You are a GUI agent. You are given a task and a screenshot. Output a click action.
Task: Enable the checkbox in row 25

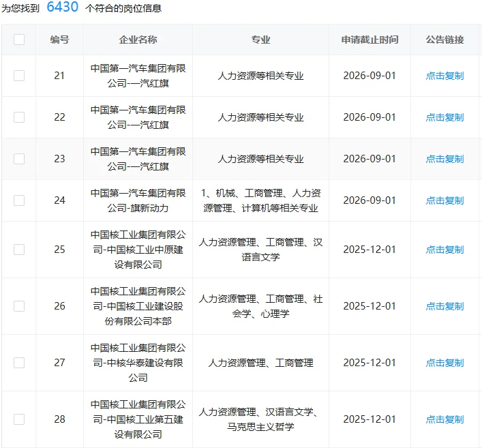[x=19, y=250]
